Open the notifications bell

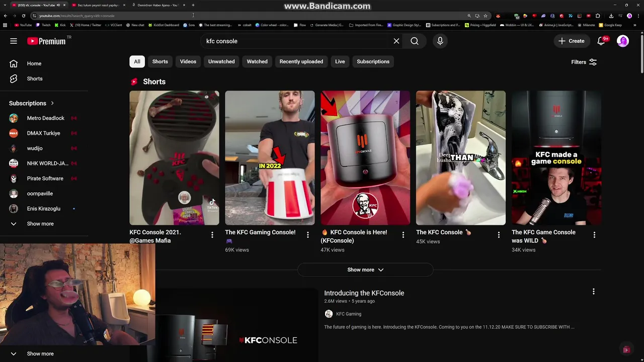601,41
